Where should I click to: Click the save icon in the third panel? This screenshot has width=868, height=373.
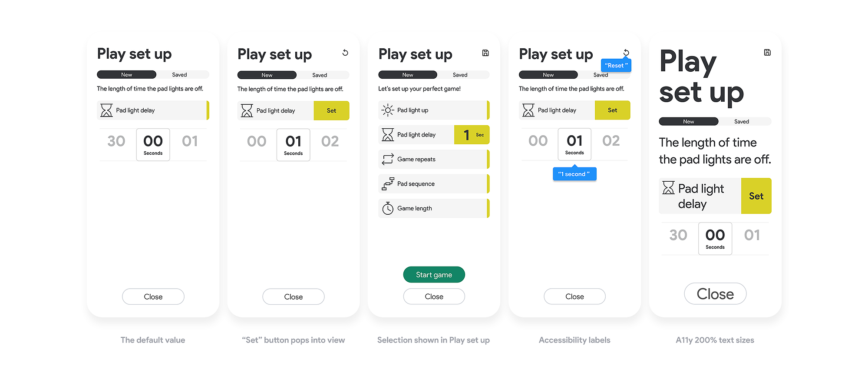click(485, 53)
